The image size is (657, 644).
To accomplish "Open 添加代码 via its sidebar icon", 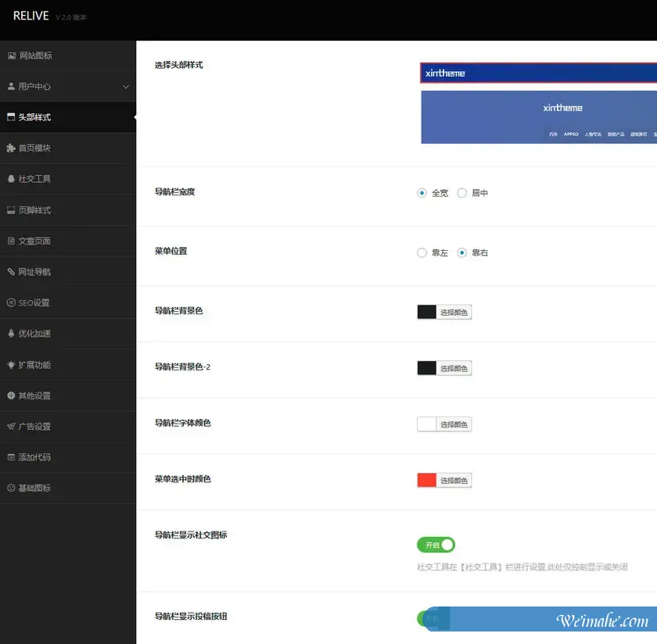I will click(x=12, y=457).
